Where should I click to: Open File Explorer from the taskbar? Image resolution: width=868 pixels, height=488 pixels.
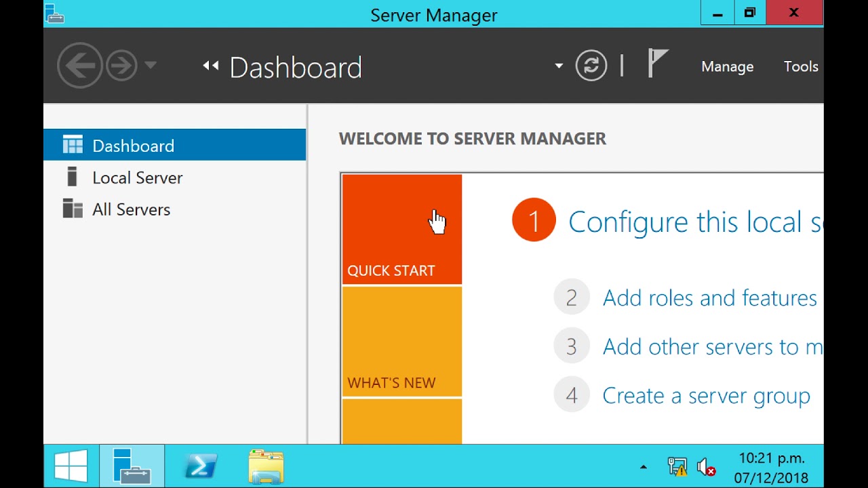[266, 466]
